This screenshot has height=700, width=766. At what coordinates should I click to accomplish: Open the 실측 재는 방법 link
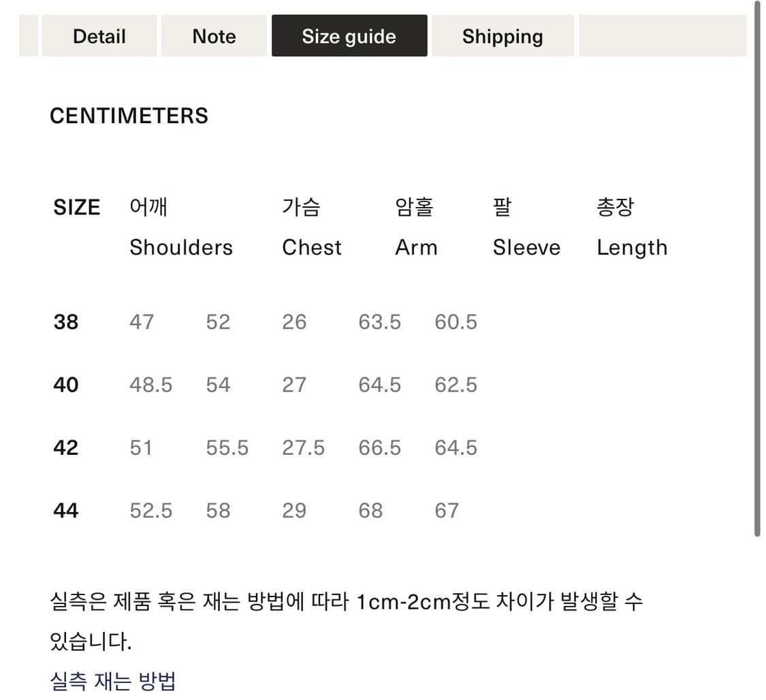(x=113, y=679)
